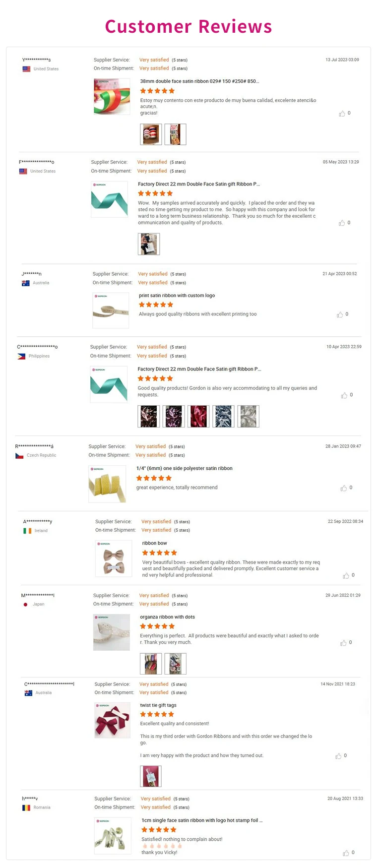Like the 13 Jul 2023 review
Screen dimensions: 377x868
pos(342,114)
